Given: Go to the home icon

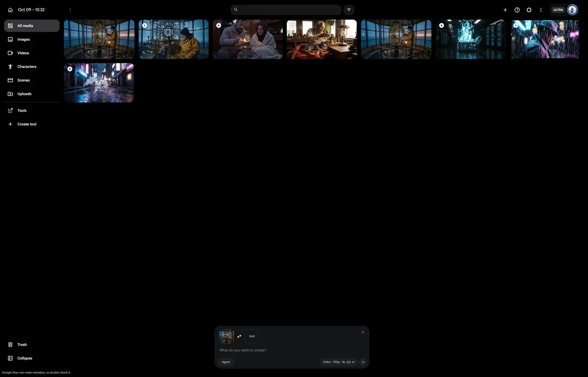Looking at the screenshot, I should [x=10, y=10].
